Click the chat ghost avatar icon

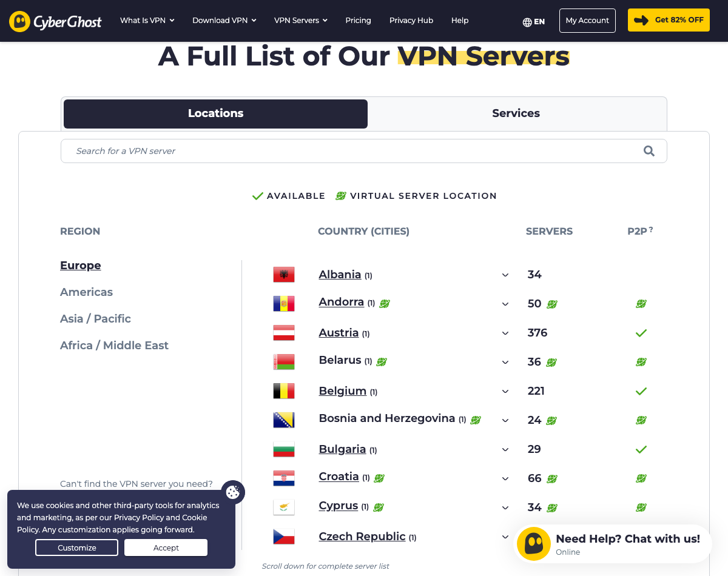(x=533, y=544)
